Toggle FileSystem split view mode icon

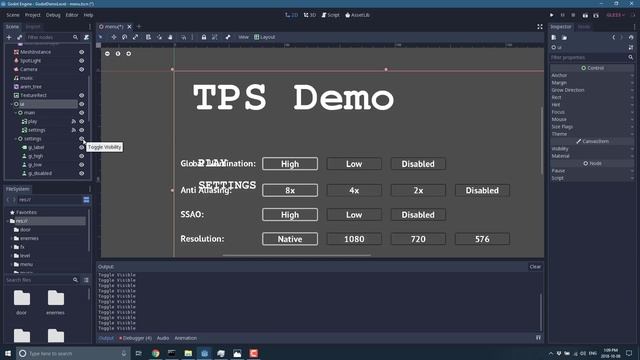[x=86, y=200]
